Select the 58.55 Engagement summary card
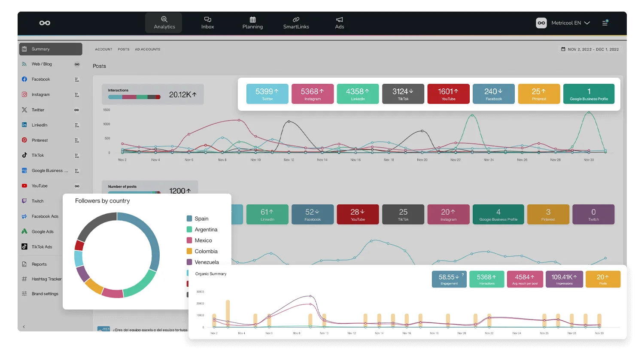Screen dimensions: 644x349 (x=449, y=279)
